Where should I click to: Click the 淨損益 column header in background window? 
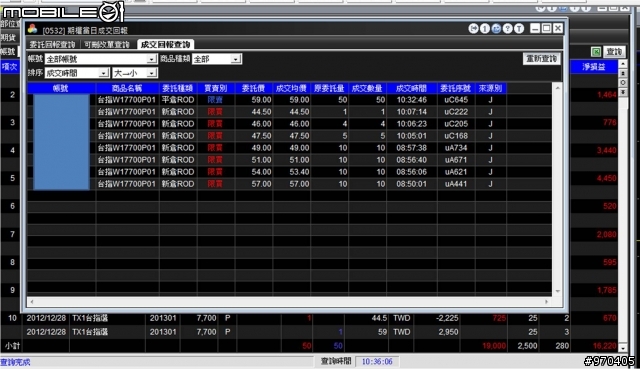594,67
